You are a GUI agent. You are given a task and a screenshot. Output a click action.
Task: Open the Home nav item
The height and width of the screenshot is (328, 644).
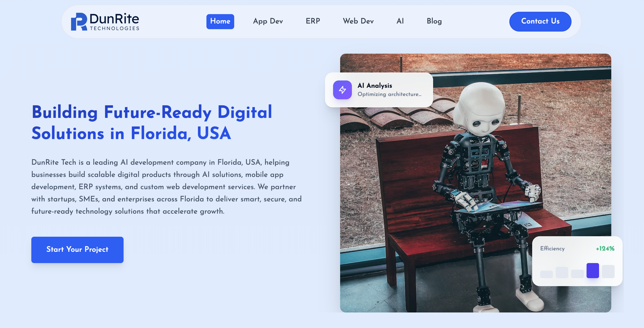tap(220, 21)
